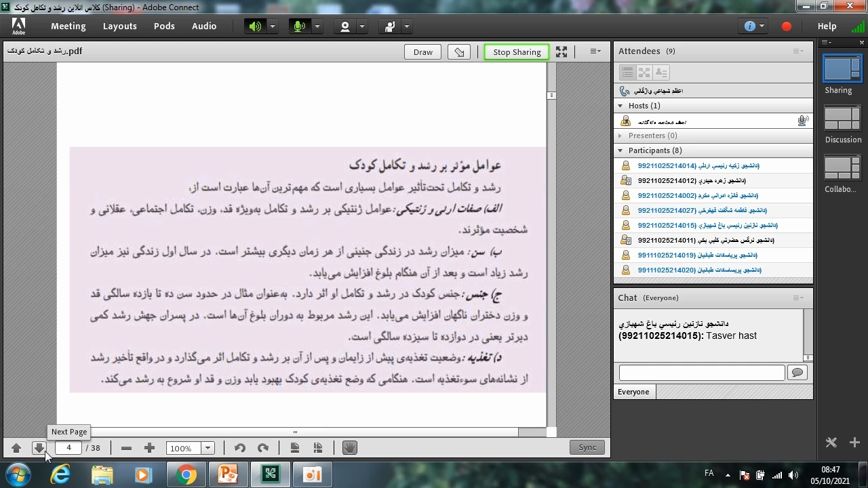The image size is (868, 488).
Task: Click the Stop Sharing button
Action: (517, 52)
